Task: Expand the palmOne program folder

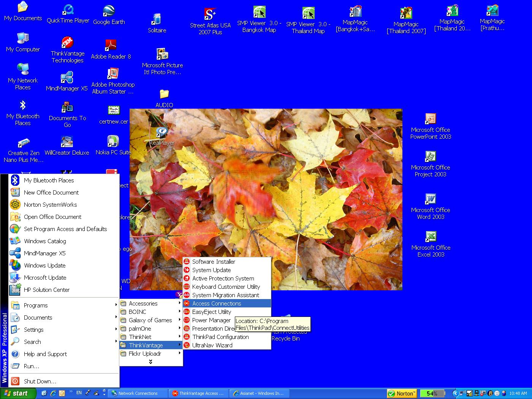Action: [x=151, y=328]
